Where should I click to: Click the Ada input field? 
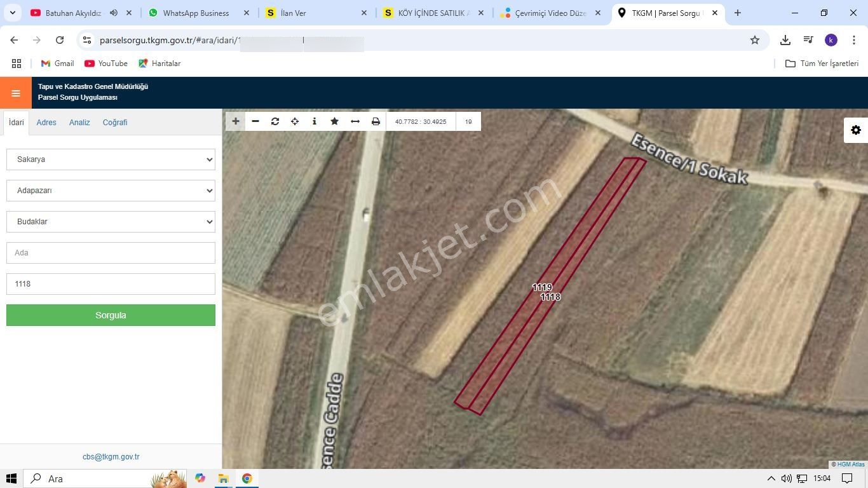click(x=111, y=253)
